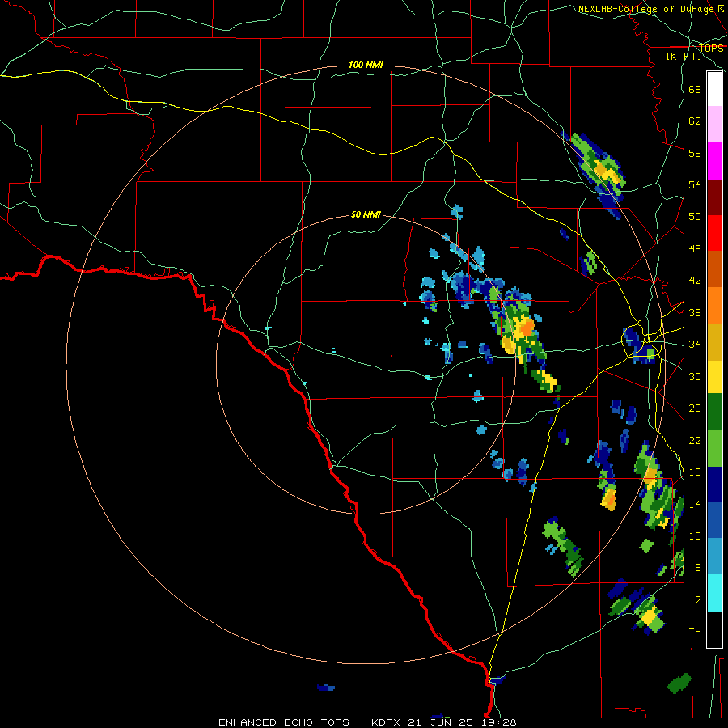Image resolution: width=728 pixels, height=728 pixels.
Task: Click the legend value "58"
Action: tap(695, 153)
